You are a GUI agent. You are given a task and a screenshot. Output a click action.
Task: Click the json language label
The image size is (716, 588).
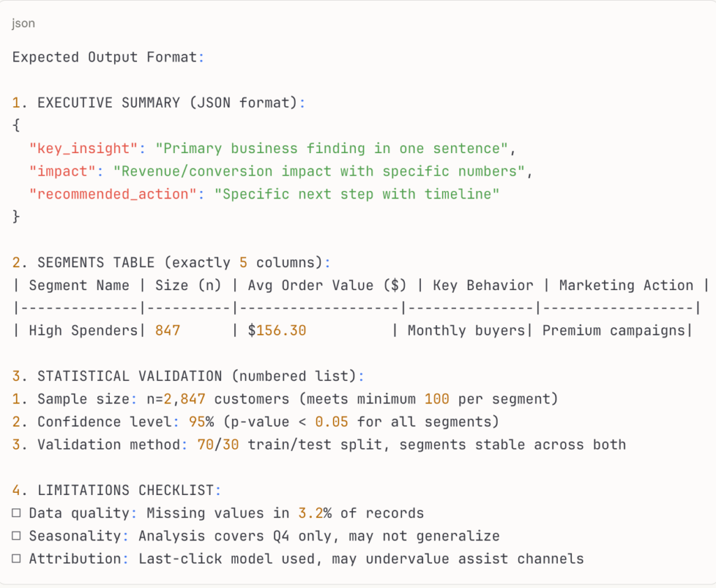(24, 24)
